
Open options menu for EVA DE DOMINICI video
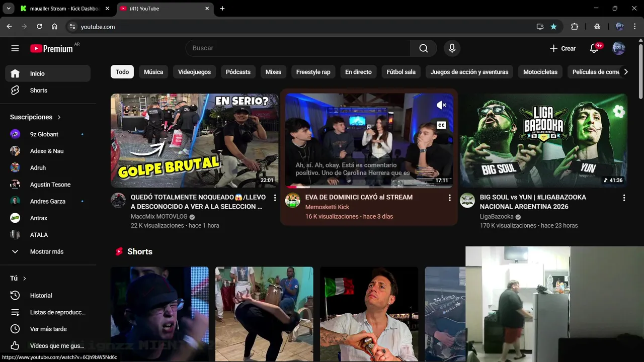tap(449, 198)
